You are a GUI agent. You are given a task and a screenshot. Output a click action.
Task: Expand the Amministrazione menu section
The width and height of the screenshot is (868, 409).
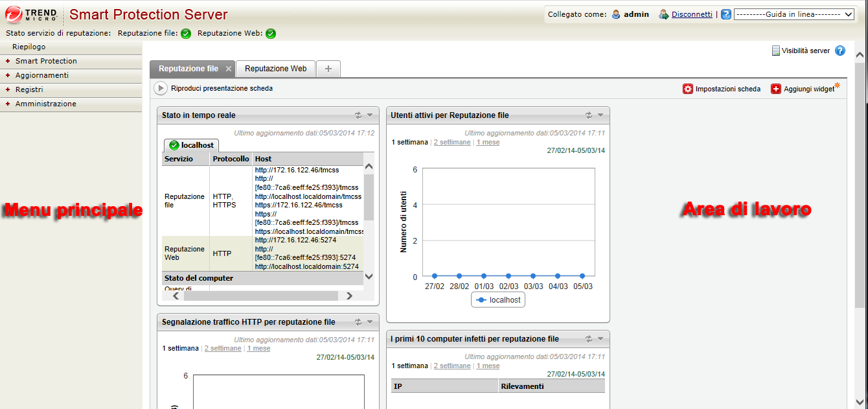(45, 104)
